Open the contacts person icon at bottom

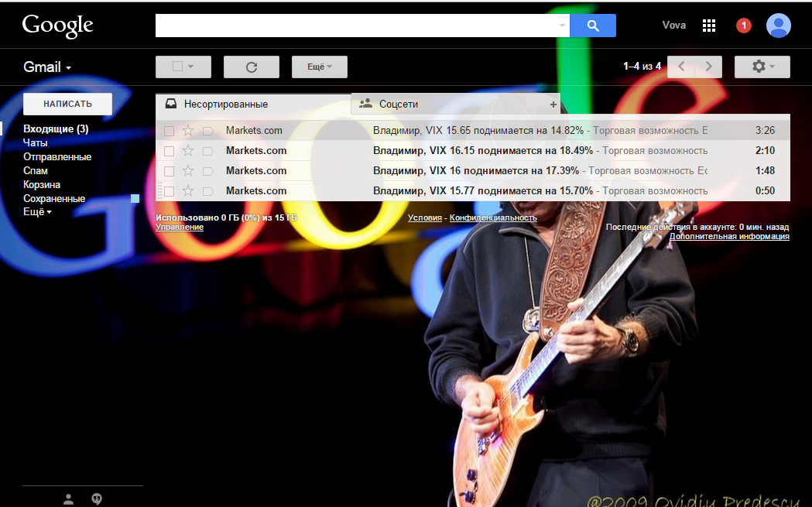(68, 499)
